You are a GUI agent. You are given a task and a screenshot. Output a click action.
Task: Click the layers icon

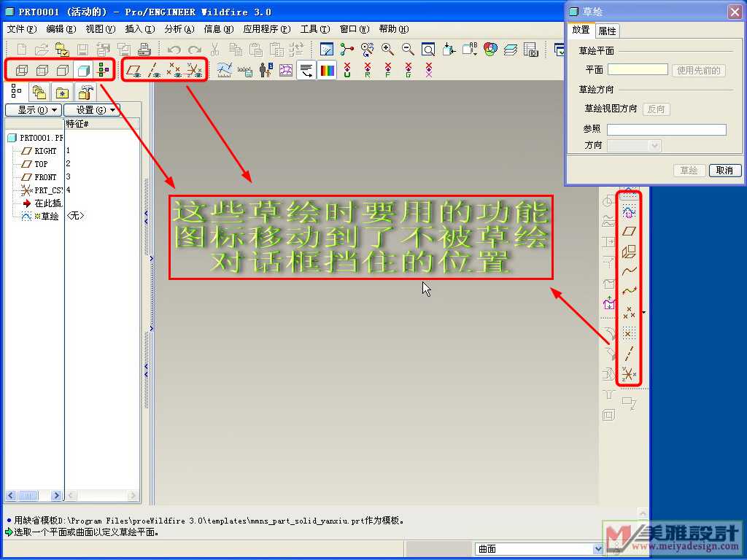(510, 49)
